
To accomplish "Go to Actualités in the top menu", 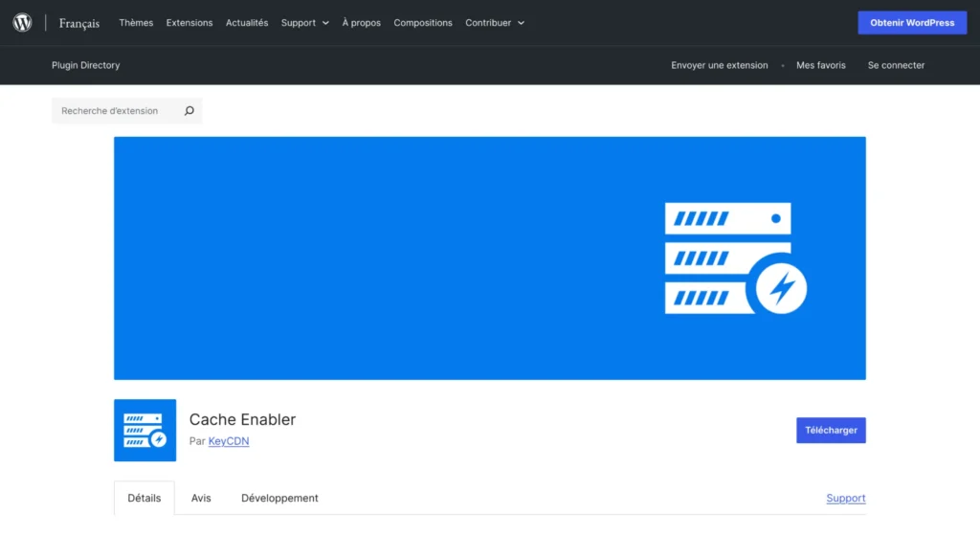I will (247, 22).
